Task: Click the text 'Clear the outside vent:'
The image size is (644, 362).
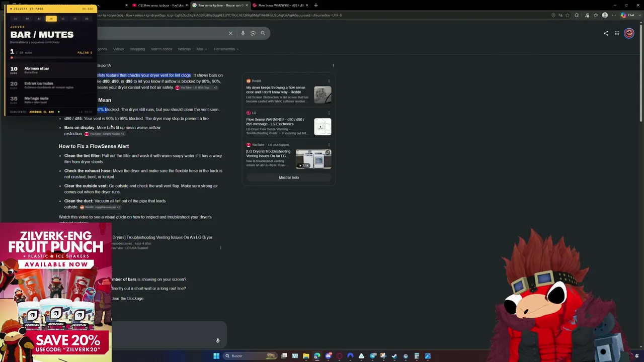Action: 86,186
